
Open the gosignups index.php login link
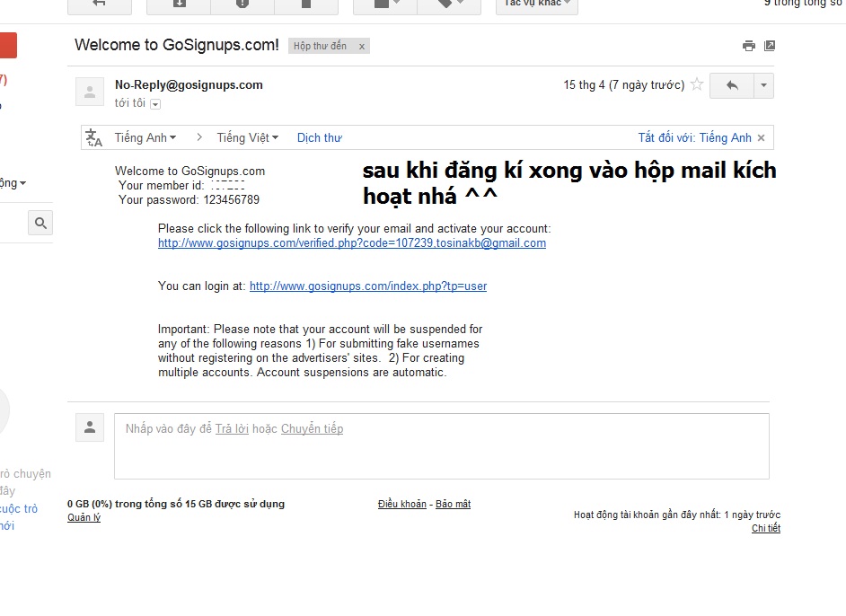(368, 286)
